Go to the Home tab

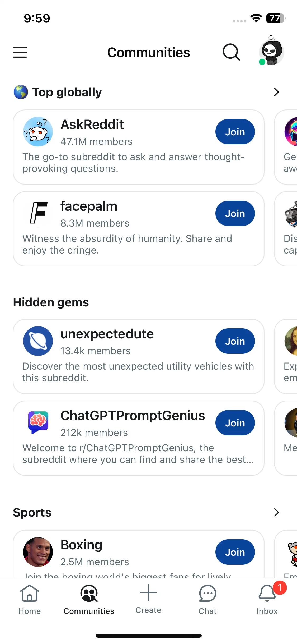pyautogui.click(x=30, y=600)
